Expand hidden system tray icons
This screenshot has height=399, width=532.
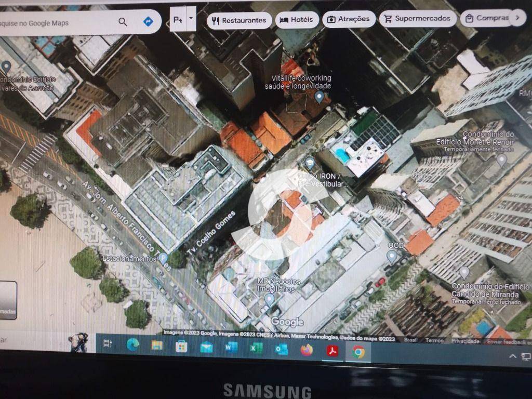pos(513,356)
